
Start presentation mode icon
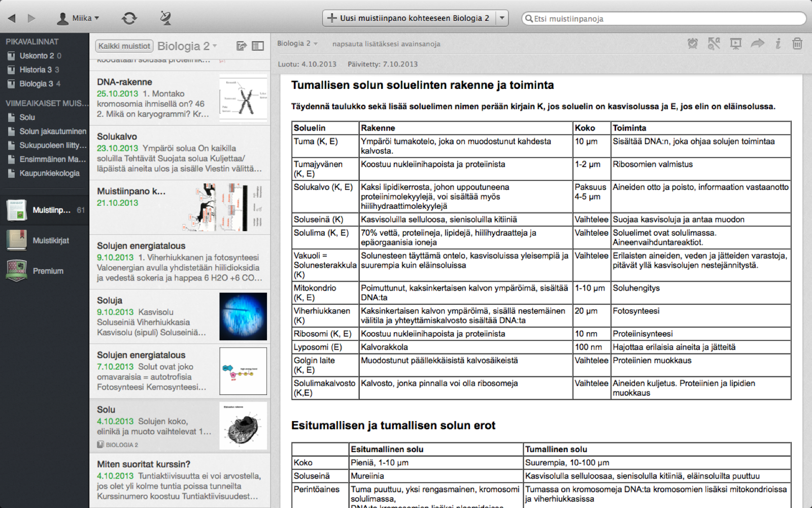[736, 44]
